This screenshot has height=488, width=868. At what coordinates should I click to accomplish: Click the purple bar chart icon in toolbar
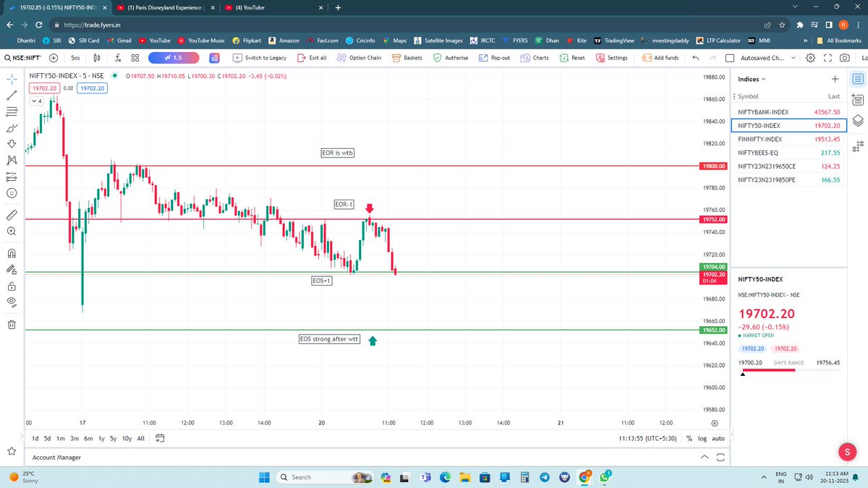pyautogui.click(x=215, y=58)
